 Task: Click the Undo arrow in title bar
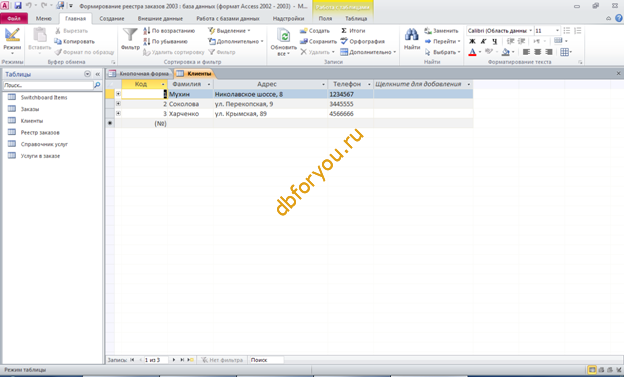pos(29,6)
